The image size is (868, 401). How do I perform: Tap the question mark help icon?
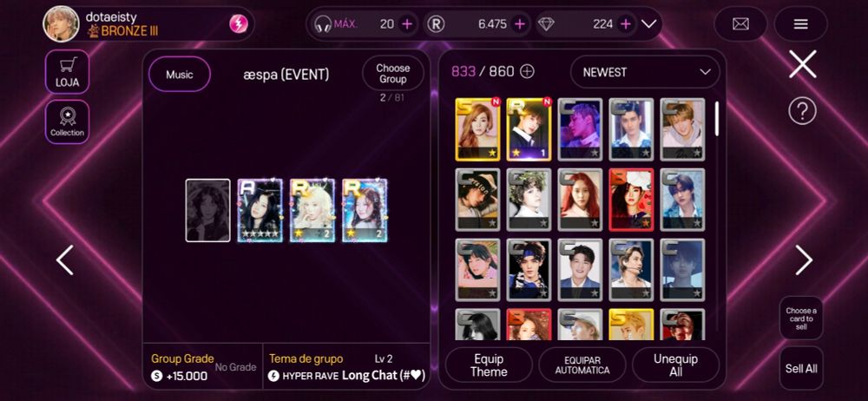pos(802,112)
